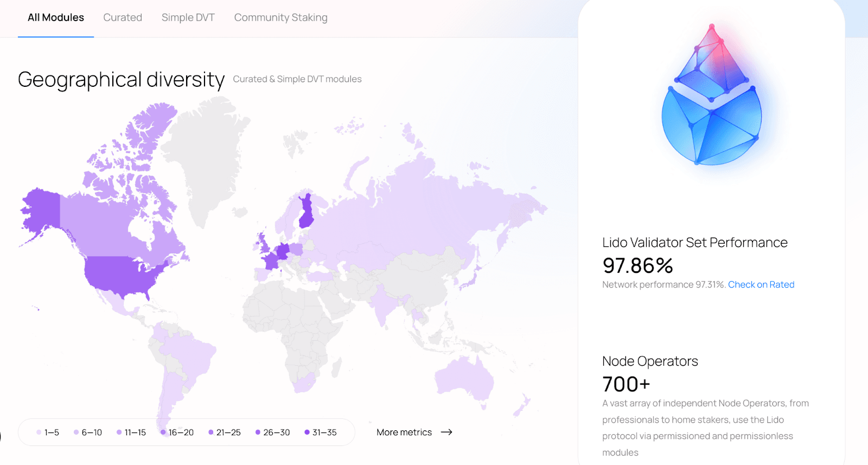Viewport: 868px width, 465px height.
Task: Click the 16–20 legend color dot
Action: 163,432
